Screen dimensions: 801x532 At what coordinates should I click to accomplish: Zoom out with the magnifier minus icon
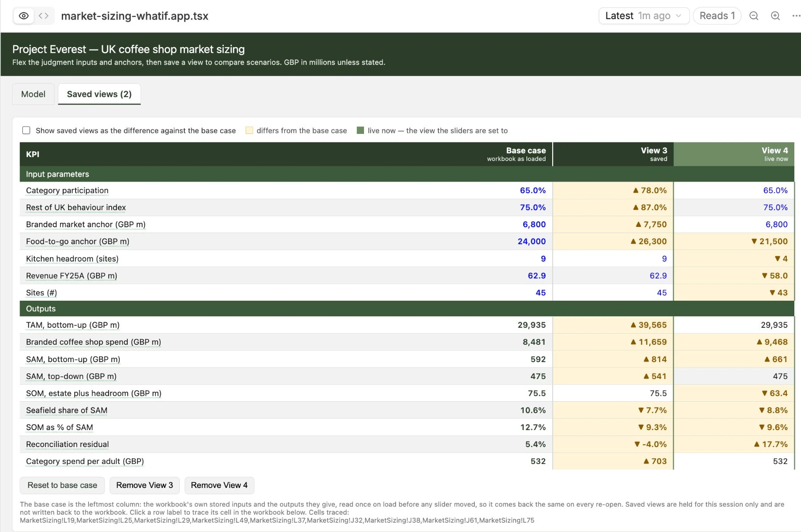point(754,16)
